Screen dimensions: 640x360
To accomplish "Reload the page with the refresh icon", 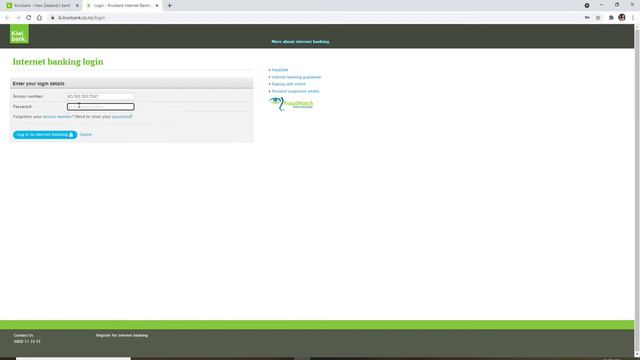I will tap(29, 18).
